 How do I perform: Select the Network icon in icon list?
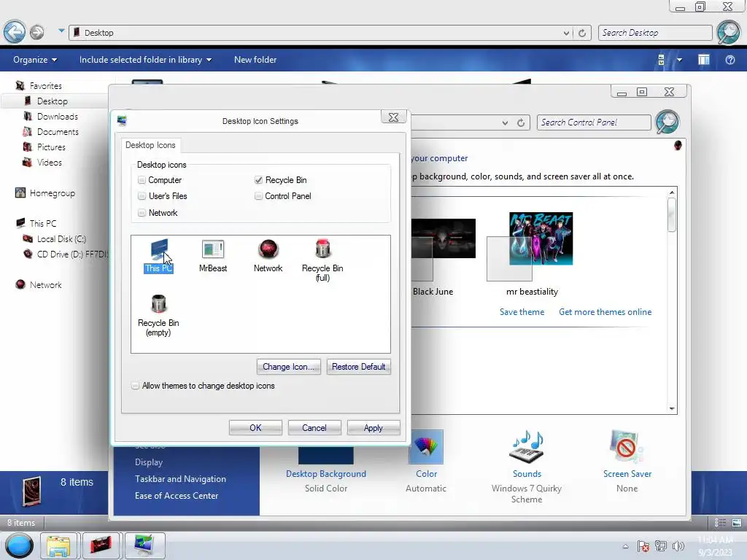pos(268,256)
